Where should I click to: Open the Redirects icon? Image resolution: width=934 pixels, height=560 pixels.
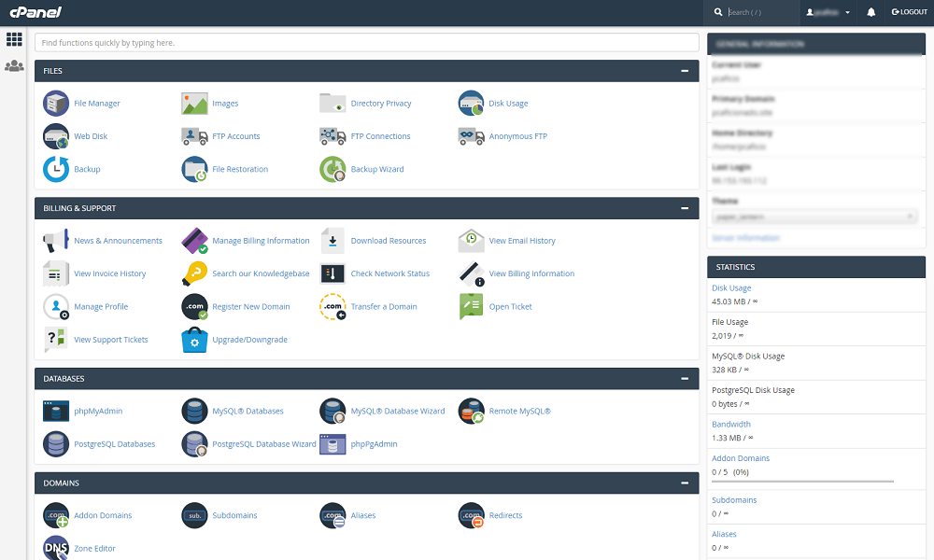[x=471, y=515]
